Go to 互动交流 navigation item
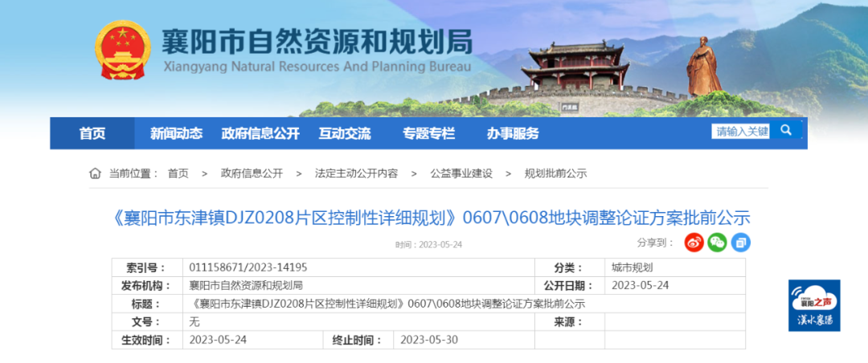868x363 pixels. click(x=345, y=133)
